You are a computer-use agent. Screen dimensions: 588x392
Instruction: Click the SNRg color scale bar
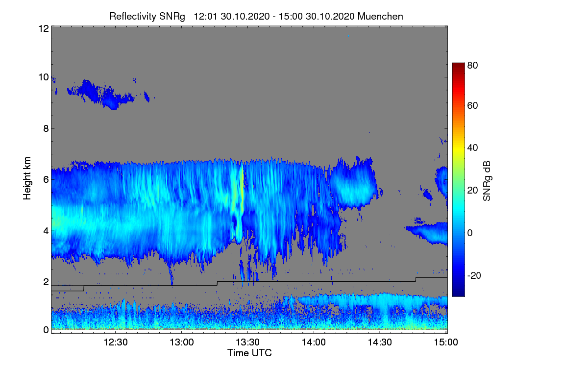point(458,179)
